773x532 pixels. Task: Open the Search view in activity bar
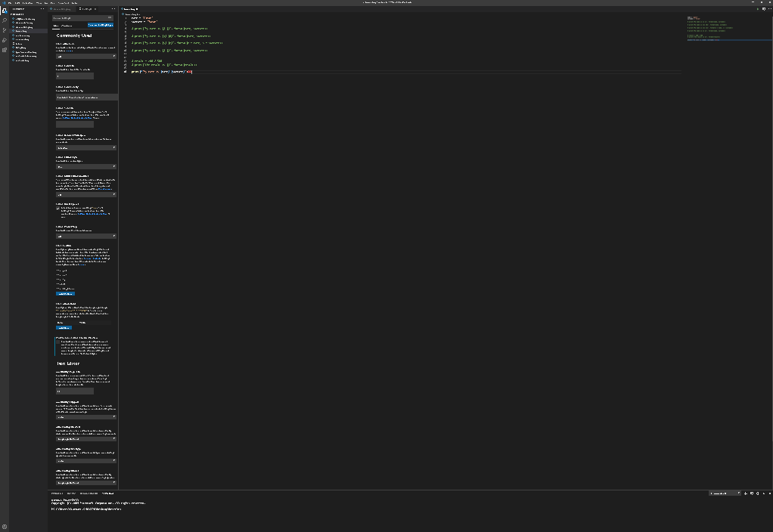click(5, 20)
